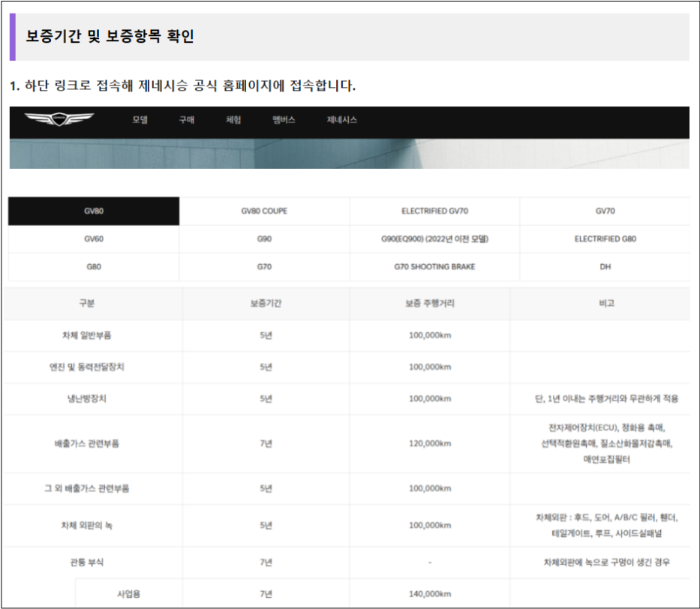Screen dimensions: 700x609
Task: Click the 차체외판 : 후드, 도어 remarks note
Action: pyautogui.click(x=607, y=526)
